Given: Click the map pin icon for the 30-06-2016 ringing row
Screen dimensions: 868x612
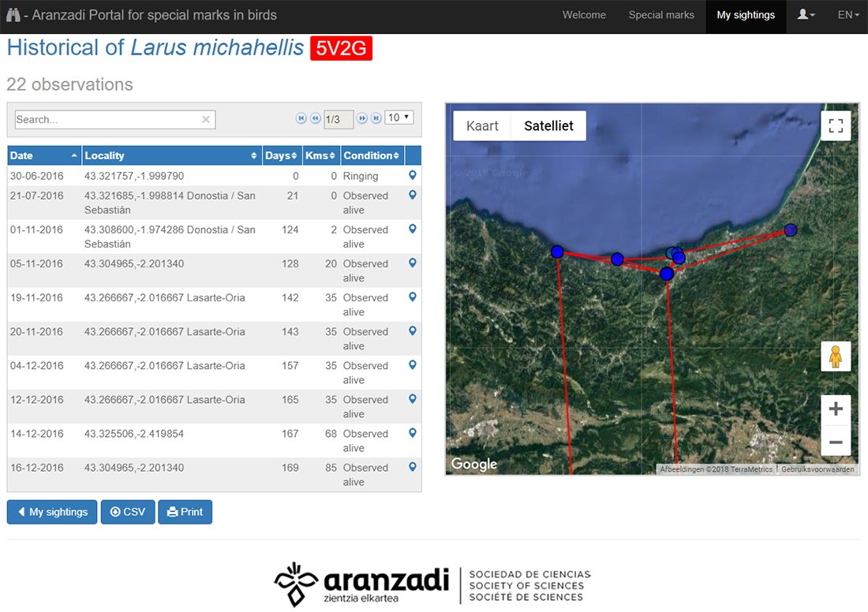Looking at the screenshot, I should point(412,175).
